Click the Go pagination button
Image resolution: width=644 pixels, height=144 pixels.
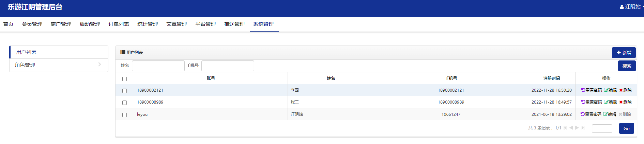coord(627,128)
